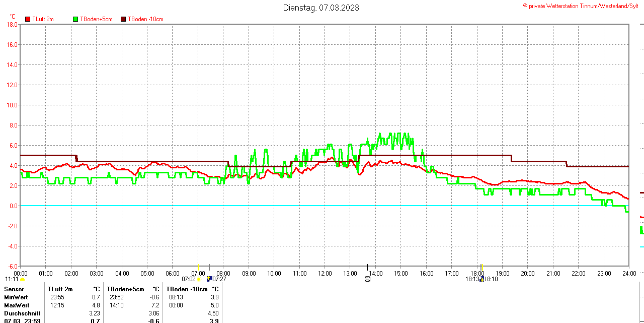Image resolution: width=644 pixels, height=323 pixels.
Task: Click the green TBoden+5cm legend swatch
Action: click(76, 19)
